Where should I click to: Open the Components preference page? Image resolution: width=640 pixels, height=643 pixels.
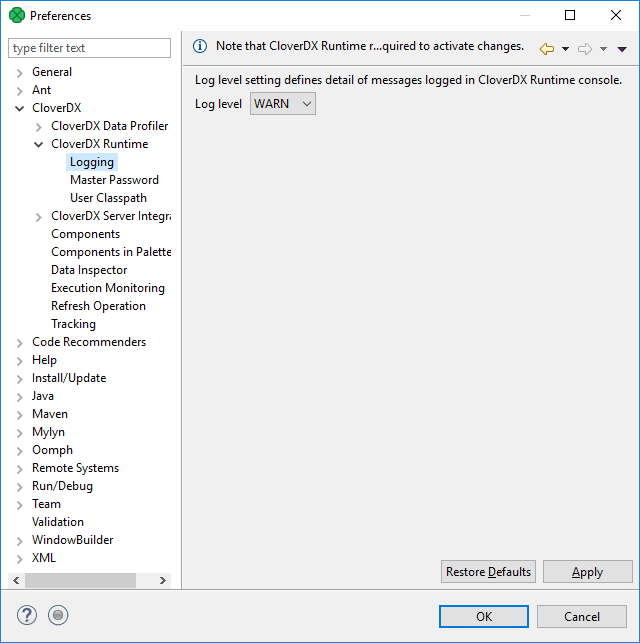(85, 234)
